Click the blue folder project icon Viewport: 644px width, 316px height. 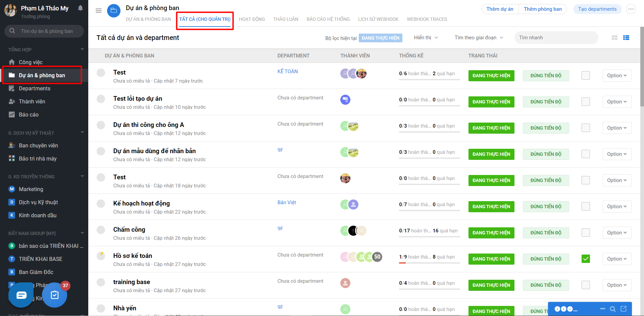(x=114, y=11)
